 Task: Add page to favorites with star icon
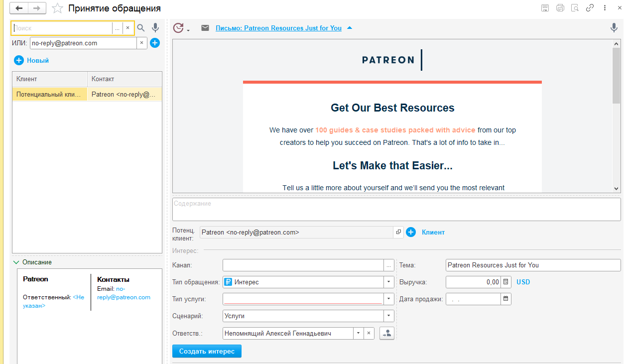pos(58,8)
